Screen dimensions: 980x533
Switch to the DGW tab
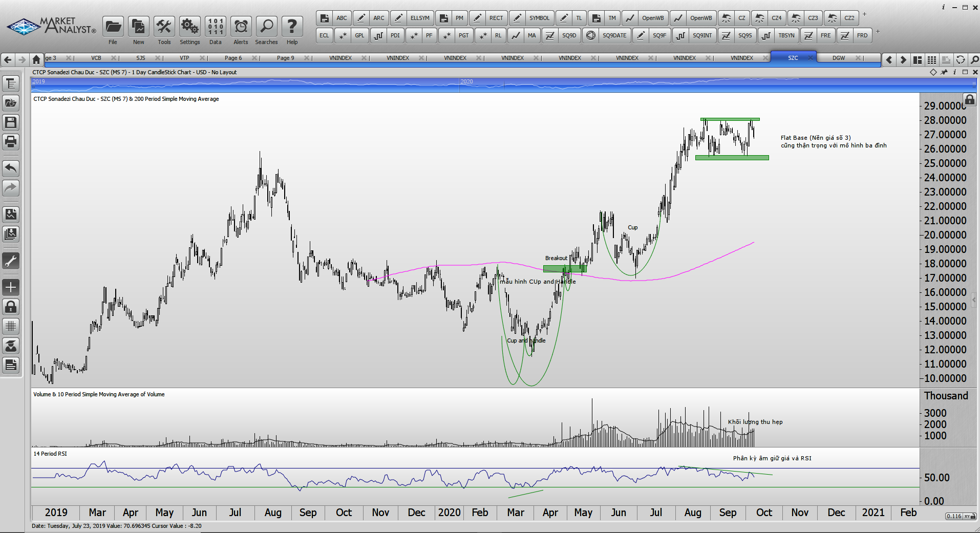(x=838, y=58)
